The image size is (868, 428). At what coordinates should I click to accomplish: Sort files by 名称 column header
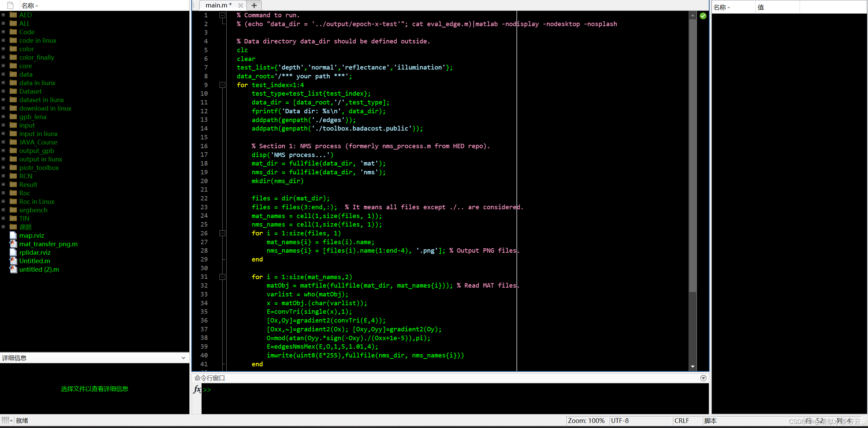(28, 5)
